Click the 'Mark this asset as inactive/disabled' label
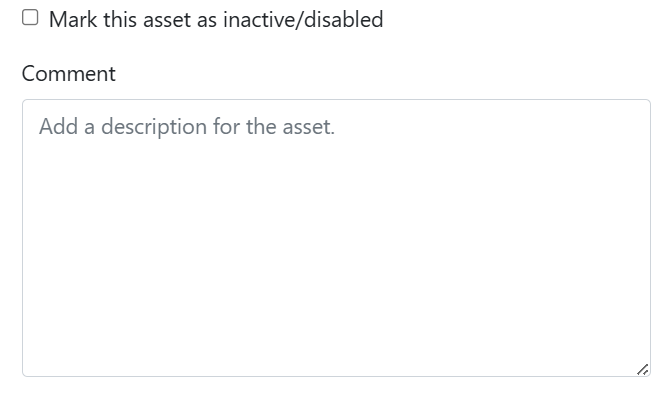The image size is (670, 412). (x=216, y=20)
